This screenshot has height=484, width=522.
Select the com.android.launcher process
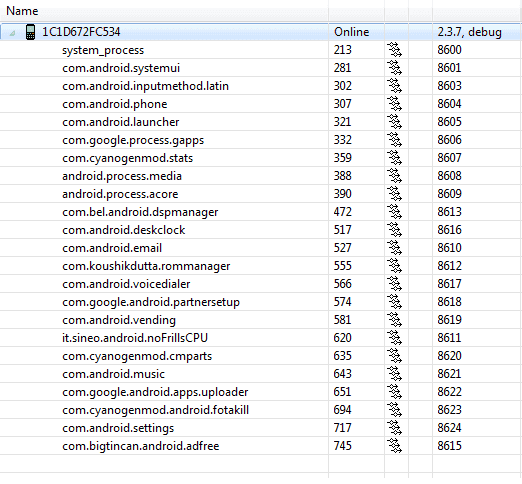[x=121, y=122]
